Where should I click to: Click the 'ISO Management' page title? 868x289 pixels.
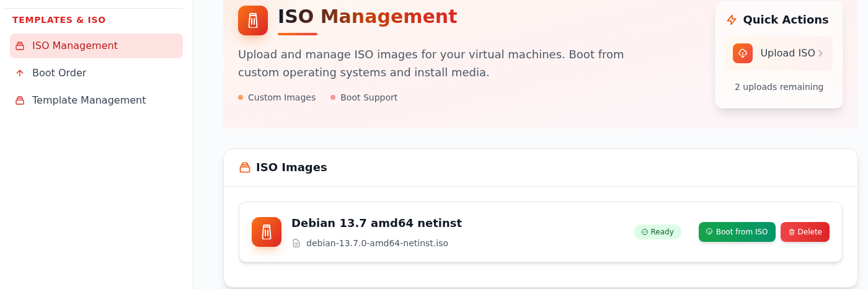click(367, 17)
